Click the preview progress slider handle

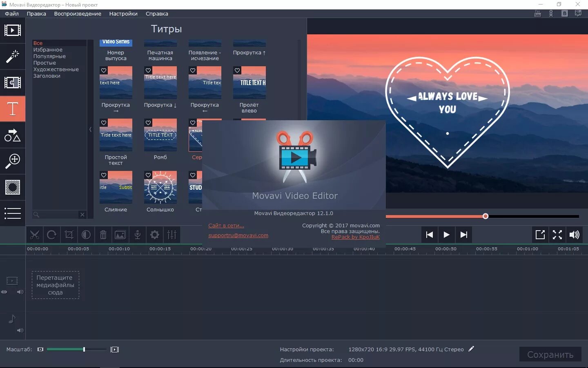pos(486,216)
